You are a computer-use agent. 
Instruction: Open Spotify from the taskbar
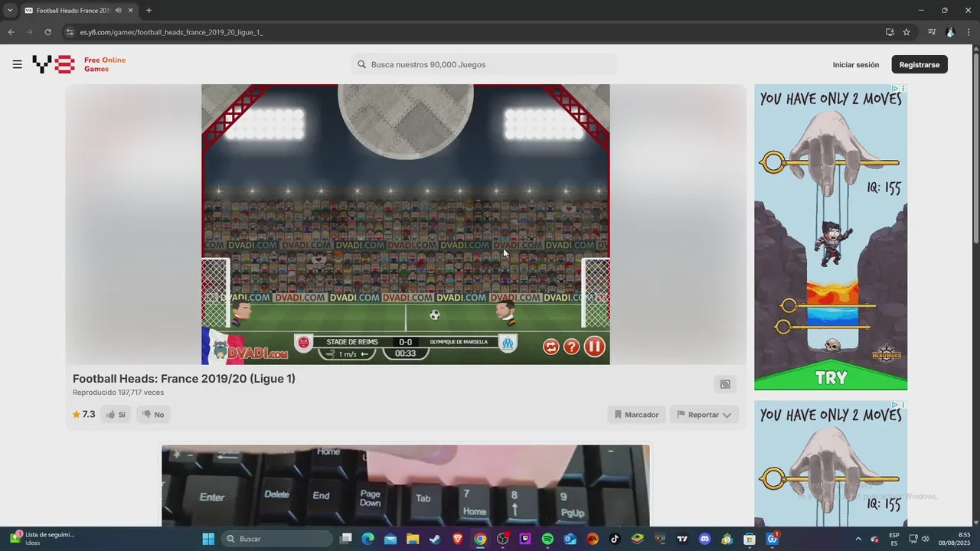[x=547, y=539]
